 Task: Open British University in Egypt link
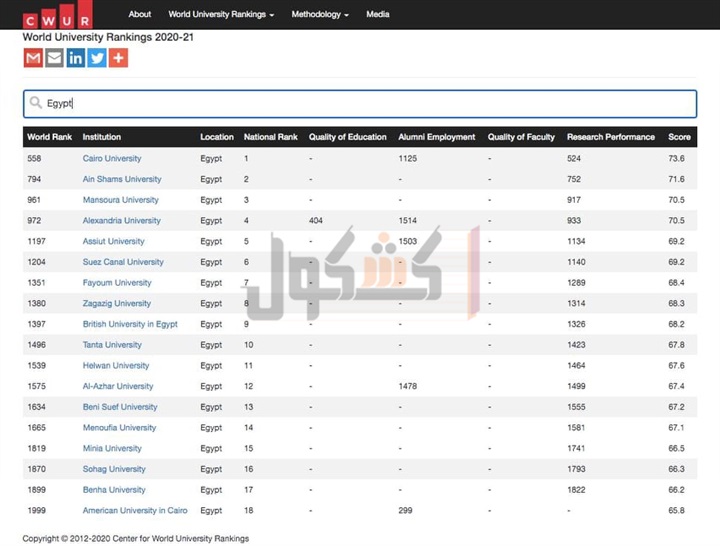pyautogui.click(x=130, y=324)
